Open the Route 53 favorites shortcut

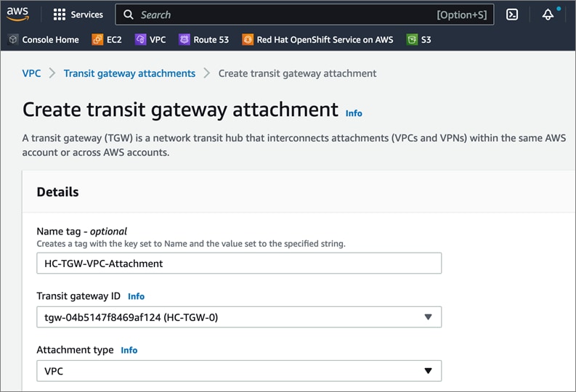(204, 40)
